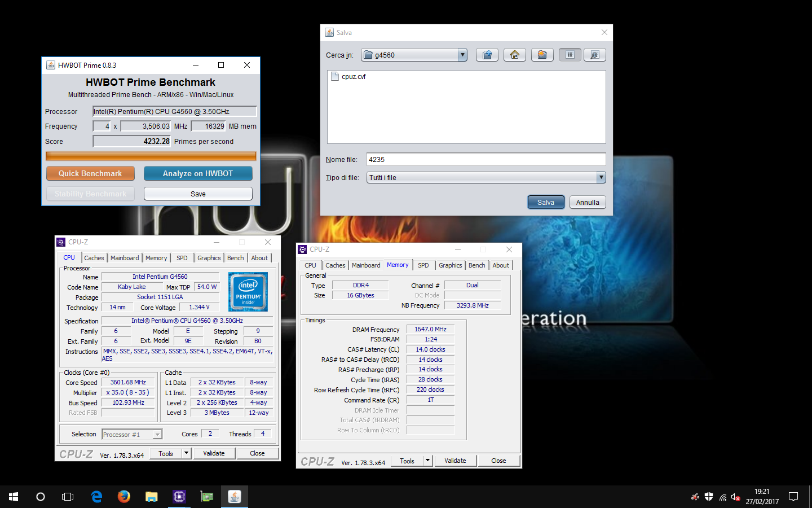Open Bench tab in right CPU-Z window
Viewport: 812px width, 508px height.
[x=477, y=265]
